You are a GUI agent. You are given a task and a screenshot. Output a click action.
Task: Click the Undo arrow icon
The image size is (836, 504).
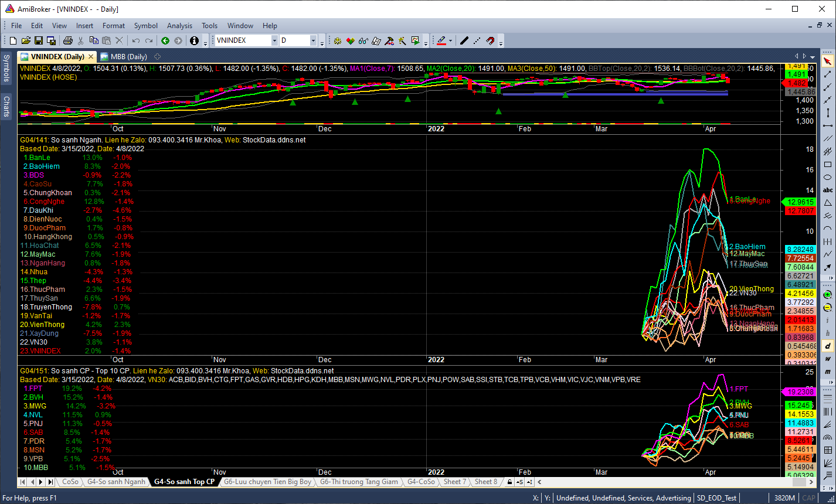click(135, 40)
